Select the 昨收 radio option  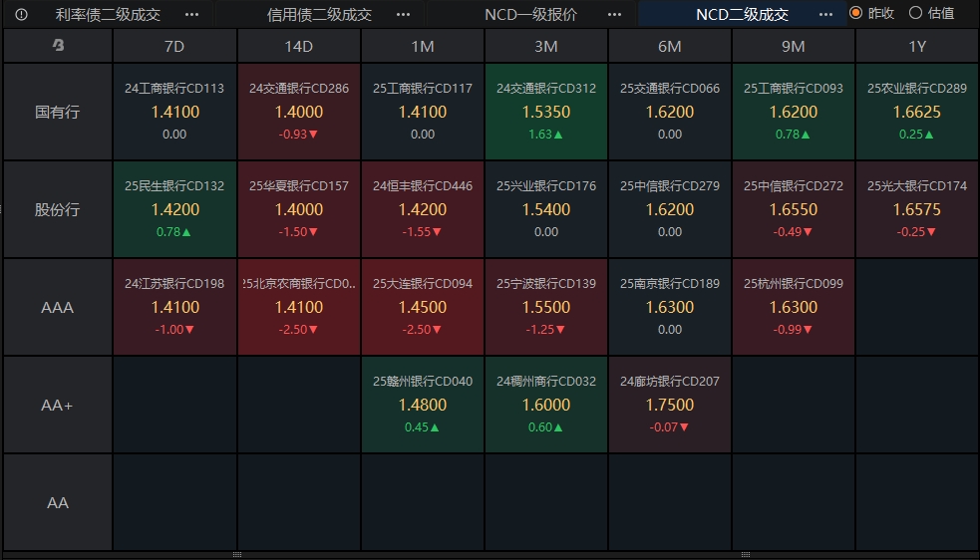coord(872,13)
